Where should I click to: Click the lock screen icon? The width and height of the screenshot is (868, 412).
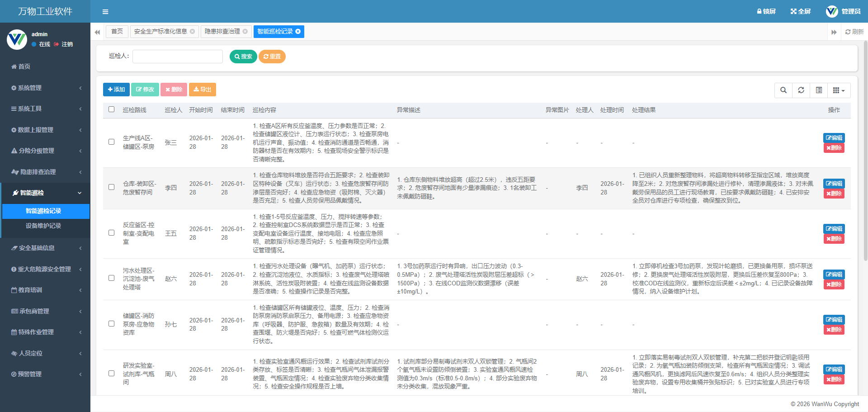tap(759, 11)
